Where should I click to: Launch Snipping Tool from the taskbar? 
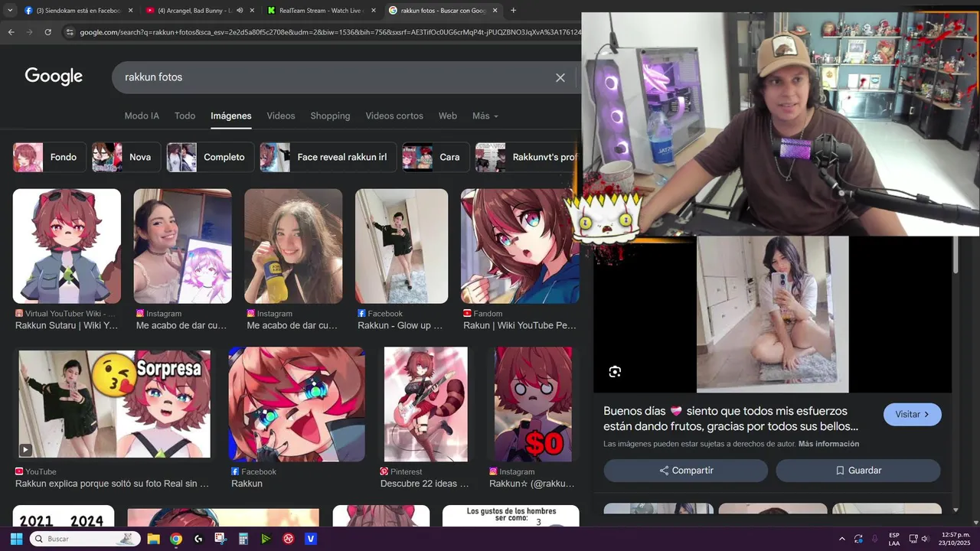(x=220, y=539)
